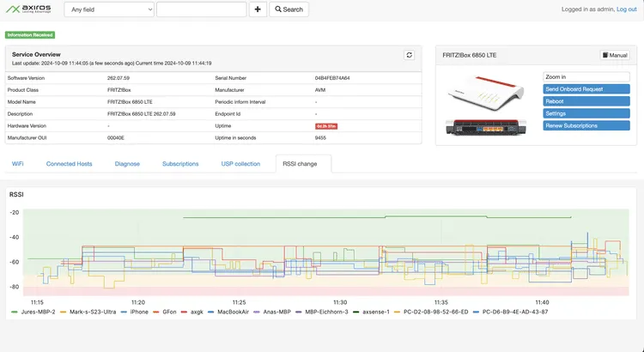644x352 pixels.
Task: Select the USP collection tab
Action: pos(240,163)
